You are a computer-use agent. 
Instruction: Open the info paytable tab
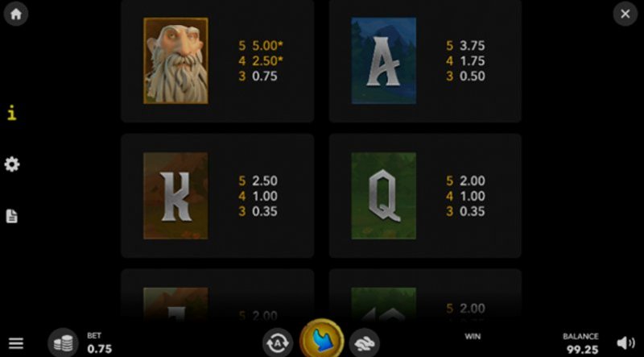point(12,113)
